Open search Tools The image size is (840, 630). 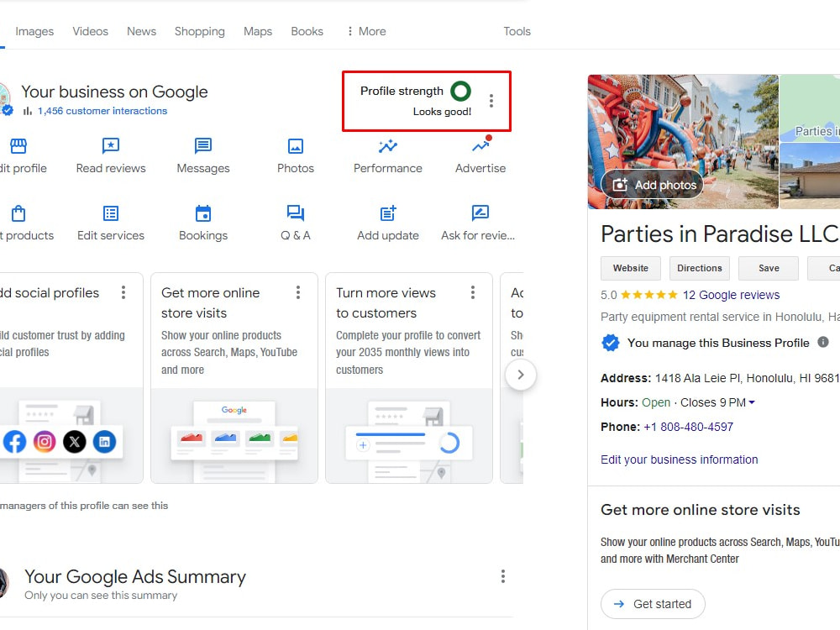click(517, 31)
